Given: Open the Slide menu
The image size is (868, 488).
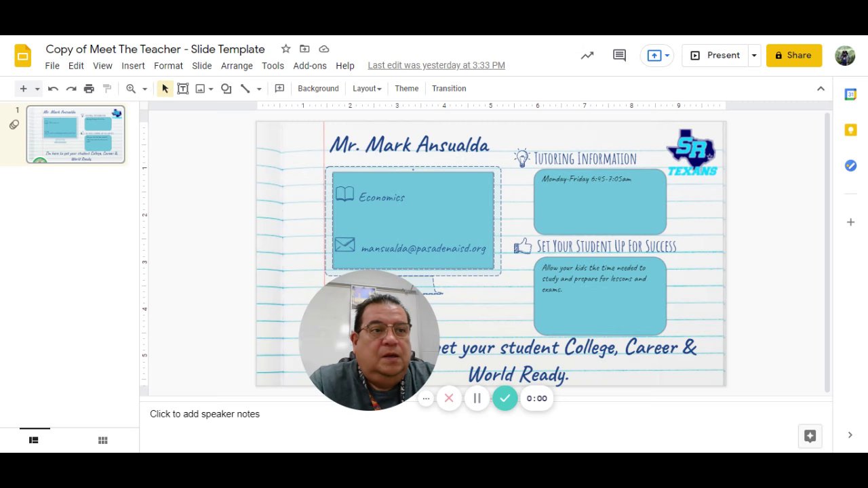Looking at the screenshot, I should [202, 66].
